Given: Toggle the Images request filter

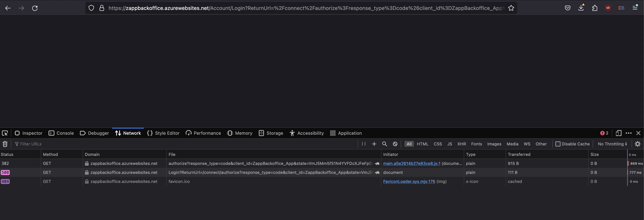Looking at the screenshot, I should click(x=494, y=144).
